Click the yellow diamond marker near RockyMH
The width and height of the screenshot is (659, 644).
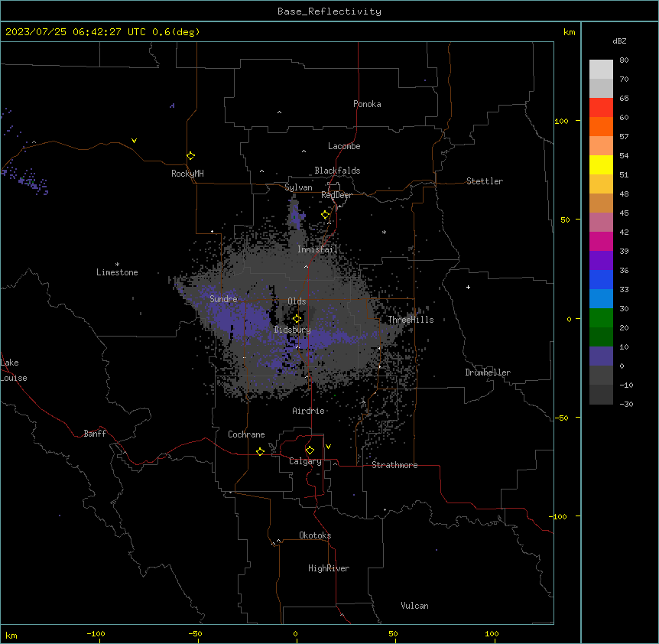190,156
